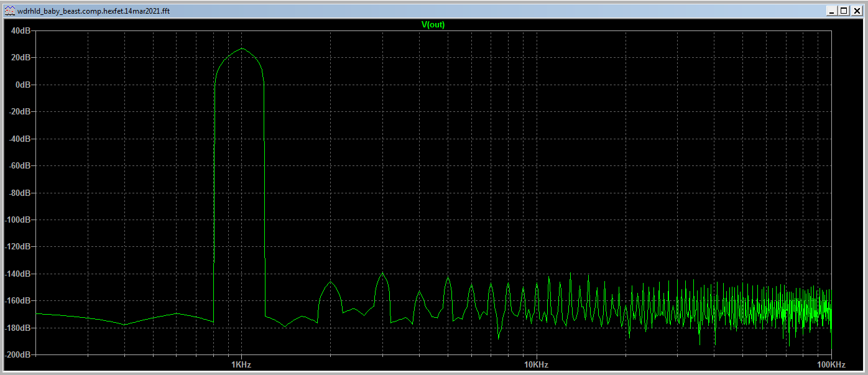This screenshot has width=868, height=375.
Task: Click the -20dB axis label
Action: pos(19,112)
